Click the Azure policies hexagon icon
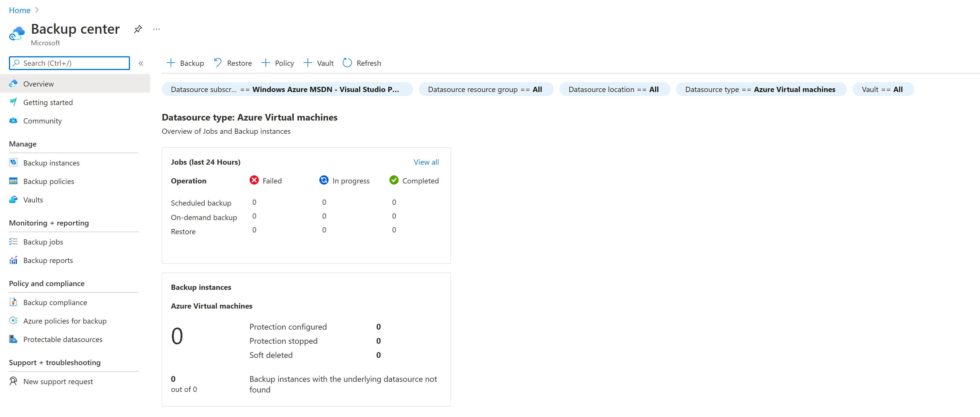The image size is (980, 417). click(13, 321)
